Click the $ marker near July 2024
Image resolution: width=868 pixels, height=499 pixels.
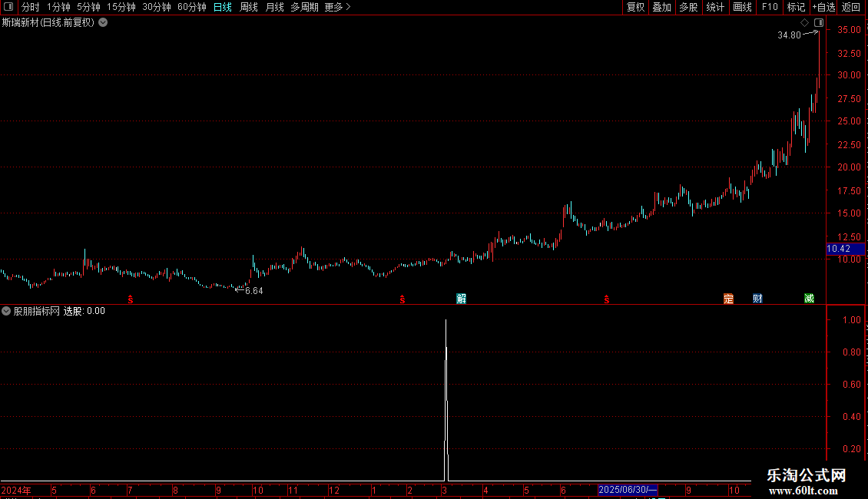pos(131,299)
